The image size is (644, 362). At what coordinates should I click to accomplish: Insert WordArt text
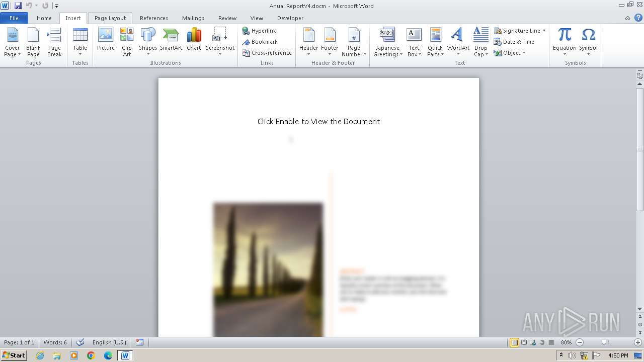[x=458, y=42]
